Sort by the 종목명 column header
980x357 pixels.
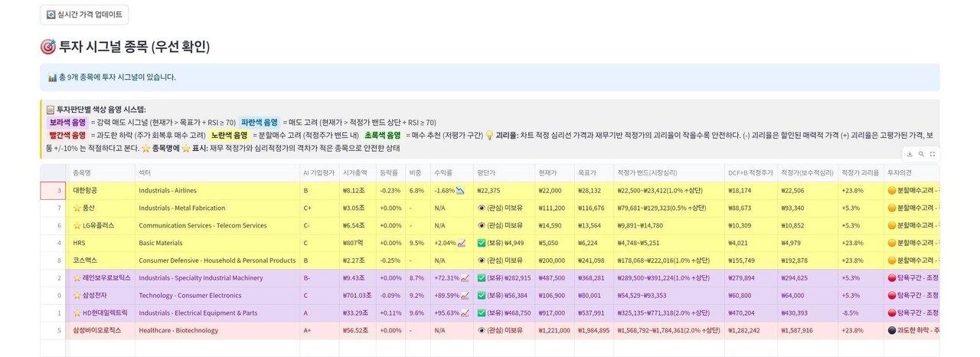coord(100,172)
